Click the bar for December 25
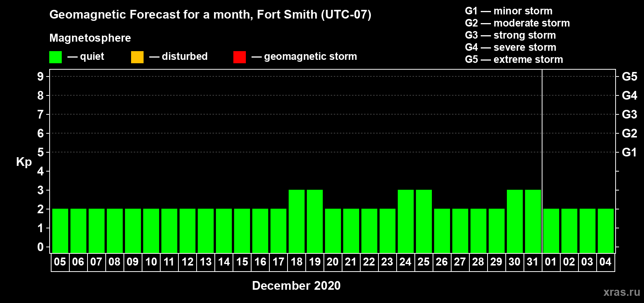This screenshot has height=303, width=644. tap(424, 221)
